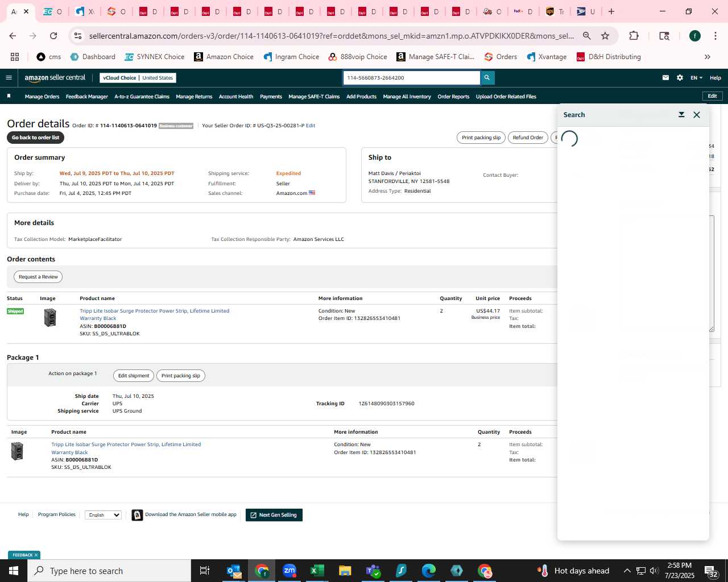
Task: Click the Windows Start button
Action: 14,571
